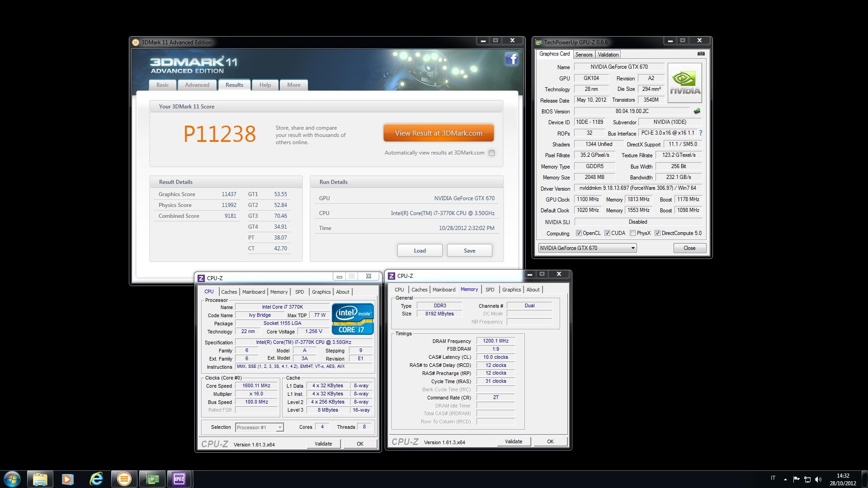This screenshot has width=868, height=488.
Task: Click the GPU Name field in GPU-Z
Action: pos(619,67)
